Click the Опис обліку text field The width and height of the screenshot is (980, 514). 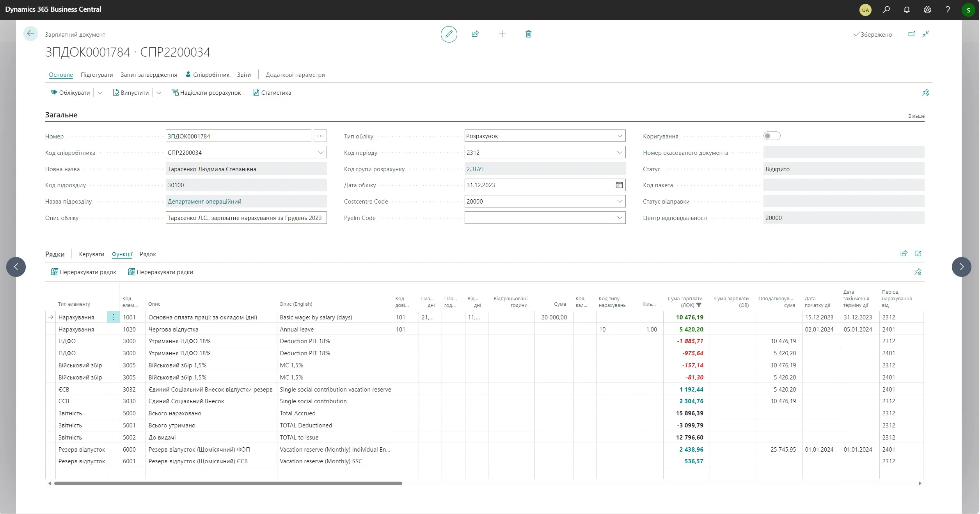(246, 218)
